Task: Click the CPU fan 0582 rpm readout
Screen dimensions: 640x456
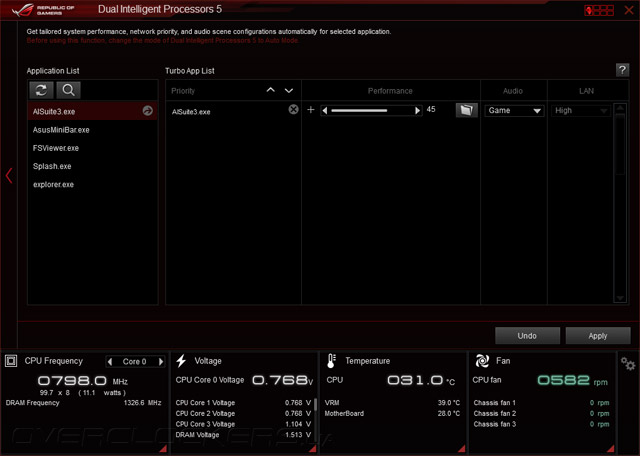Action: (x=572, y=380)
